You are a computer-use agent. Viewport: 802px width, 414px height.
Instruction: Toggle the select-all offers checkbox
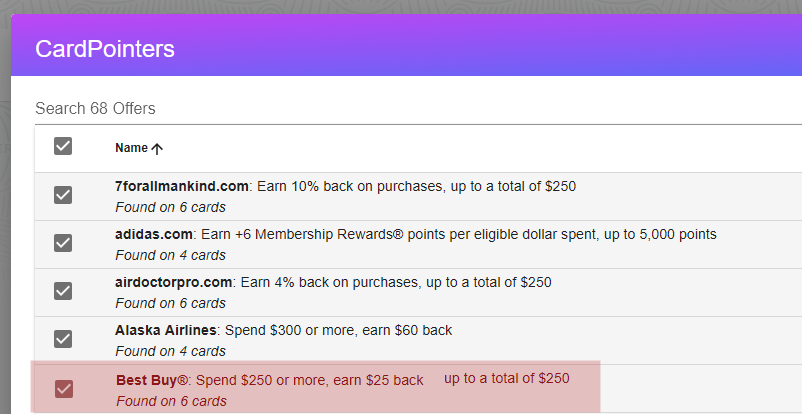coord(63,147)
